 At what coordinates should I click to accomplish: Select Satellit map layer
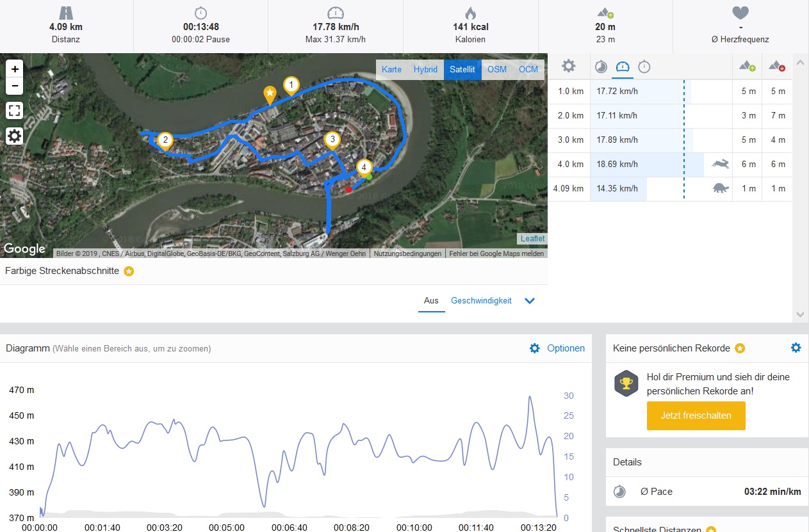462,69
